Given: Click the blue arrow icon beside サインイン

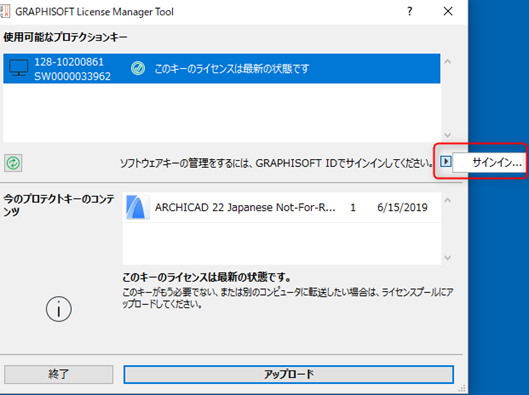Looking at the screenshot, I should (x=446, y=162).
